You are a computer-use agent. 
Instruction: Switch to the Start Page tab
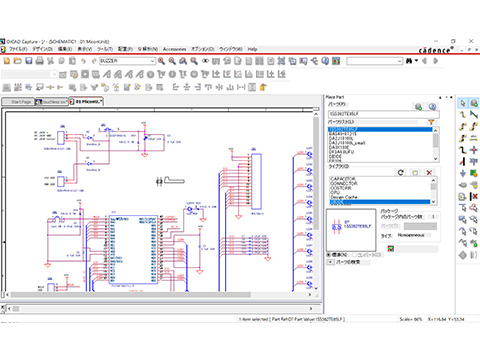coord(18,102)
